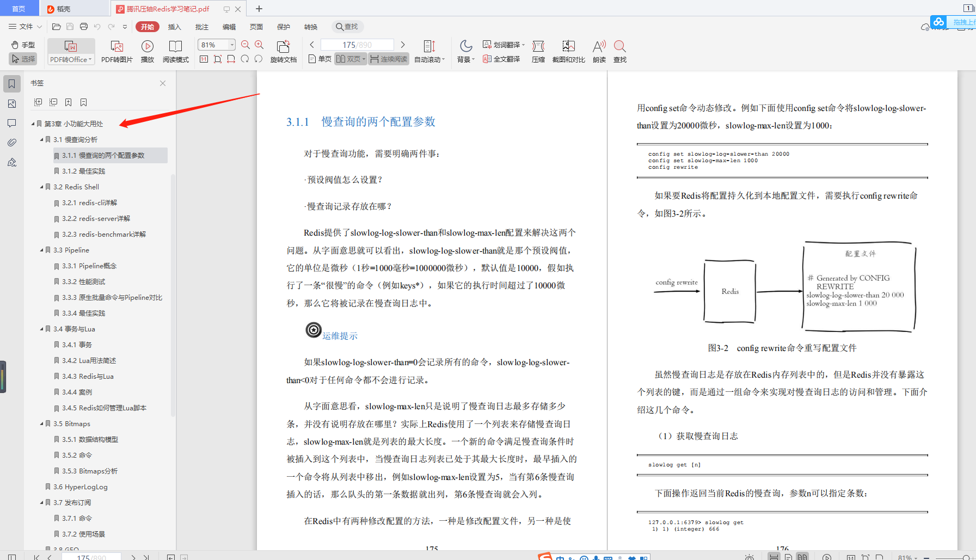
Task: Open the Annotate ribbon tab
Action: (x=202, y=27)
